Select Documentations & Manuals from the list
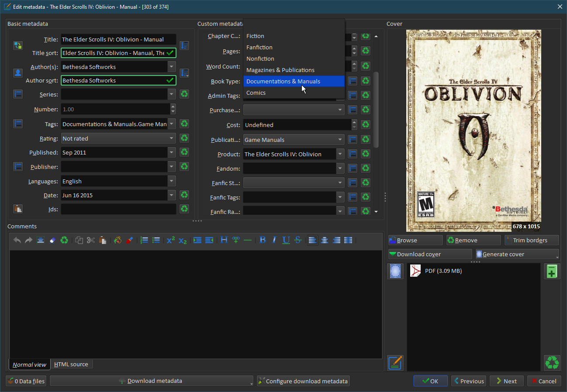 (x=283, y=81)
